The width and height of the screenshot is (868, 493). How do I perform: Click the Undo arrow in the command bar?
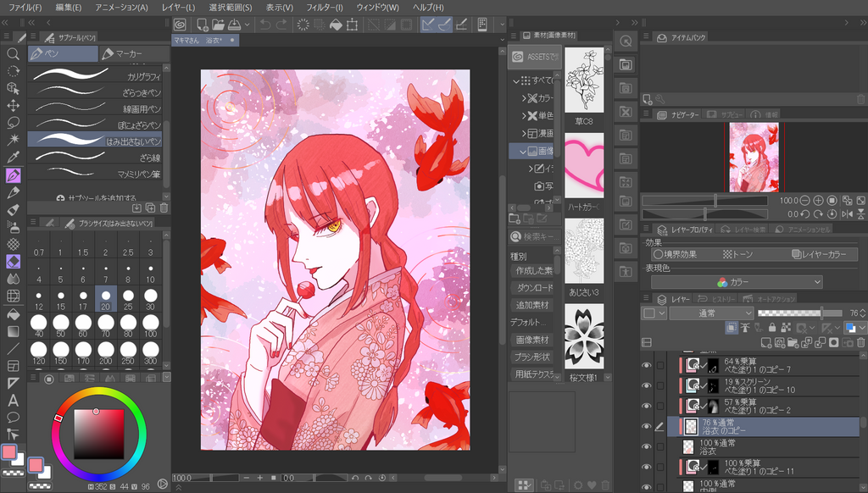point(265,25)
